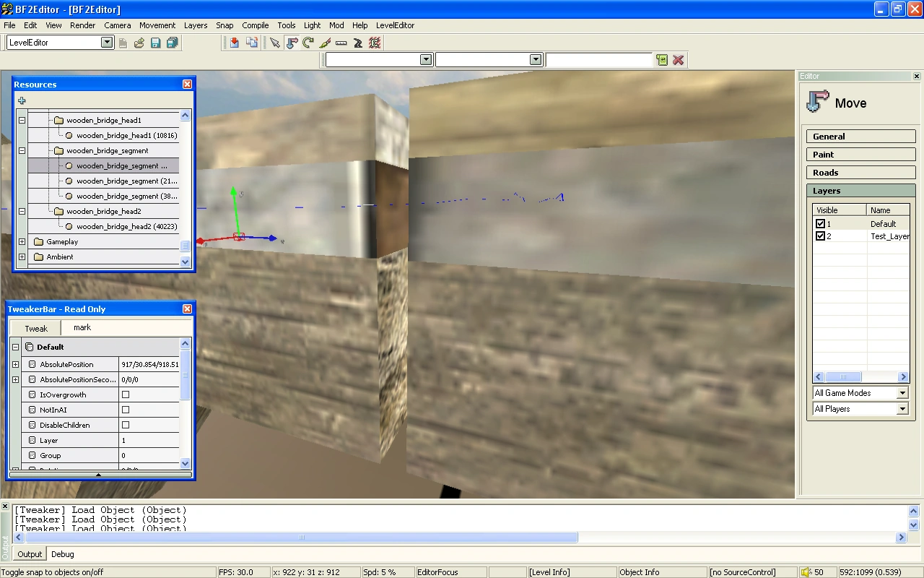Screen dimensions: 924x578
Task: Expand the Roads panel section
Action: [x=860, y=173]
